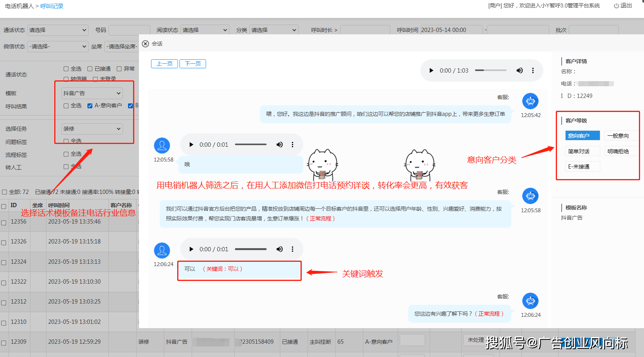
Task: Close the 会话 dialog with X icon
Action: click(145, 44)
